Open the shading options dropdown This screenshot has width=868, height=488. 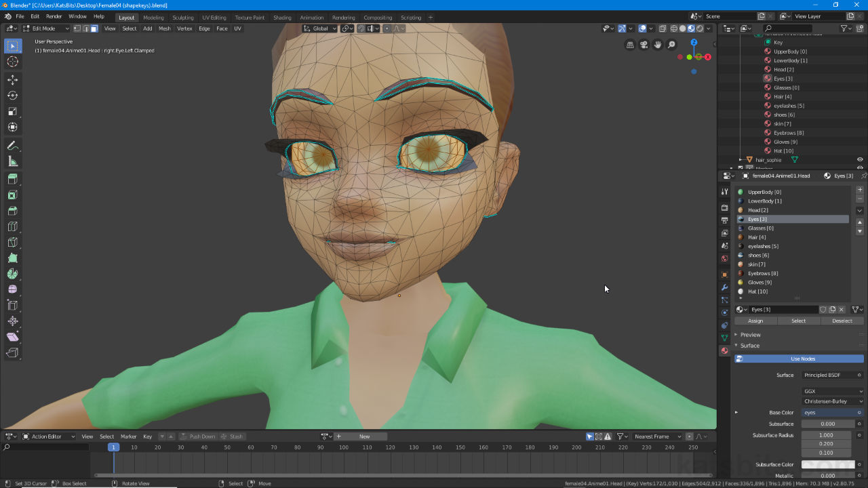click(709, 28)
